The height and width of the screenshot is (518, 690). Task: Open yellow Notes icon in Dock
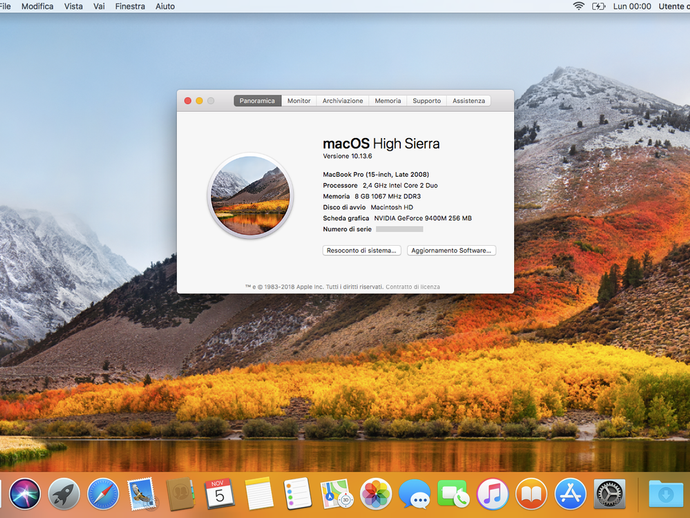pos(259,494)
